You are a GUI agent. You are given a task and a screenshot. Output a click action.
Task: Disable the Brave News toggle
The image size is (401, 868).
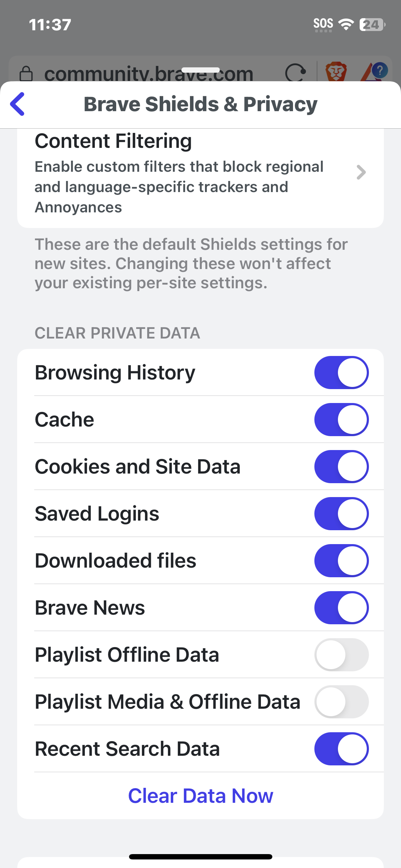tap(341, 608)
